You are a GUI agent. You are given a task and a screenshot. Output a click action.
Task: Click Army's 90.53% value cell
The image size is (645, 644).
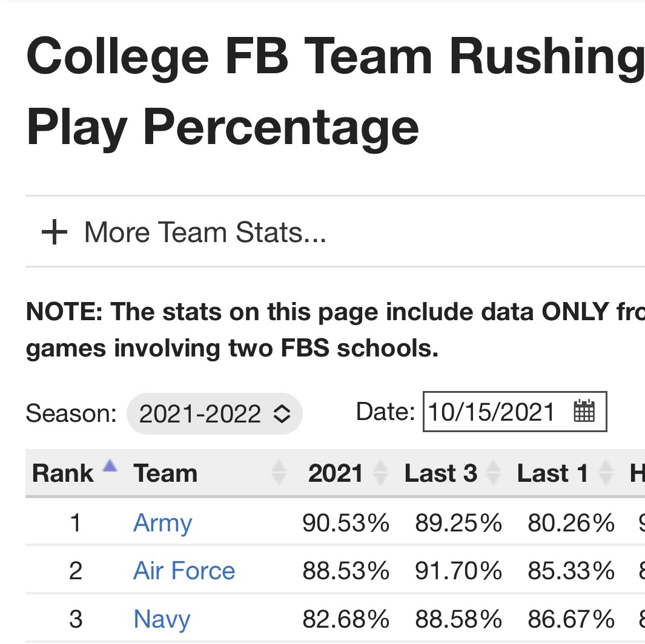(x=346, y=523)
